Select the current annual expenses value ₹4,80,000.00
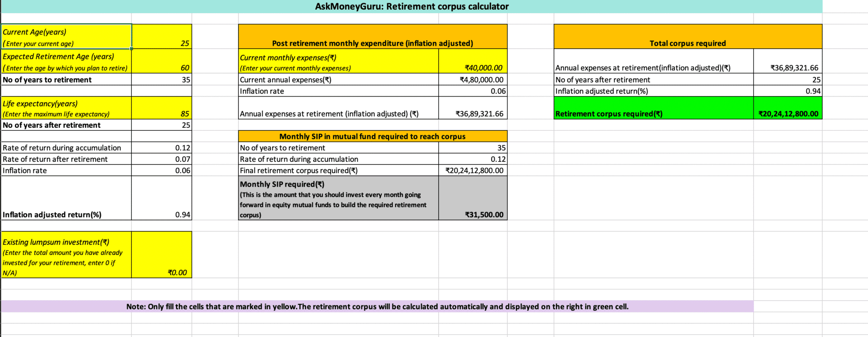The height and width of the screenshot is (337, 868). pyautogui.click(x=473, y=80)
